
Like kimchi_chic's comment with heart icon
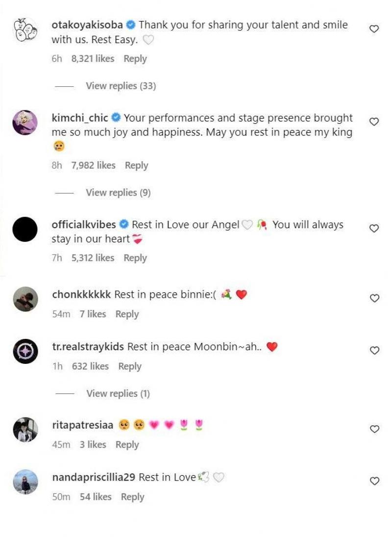(374, 122)
